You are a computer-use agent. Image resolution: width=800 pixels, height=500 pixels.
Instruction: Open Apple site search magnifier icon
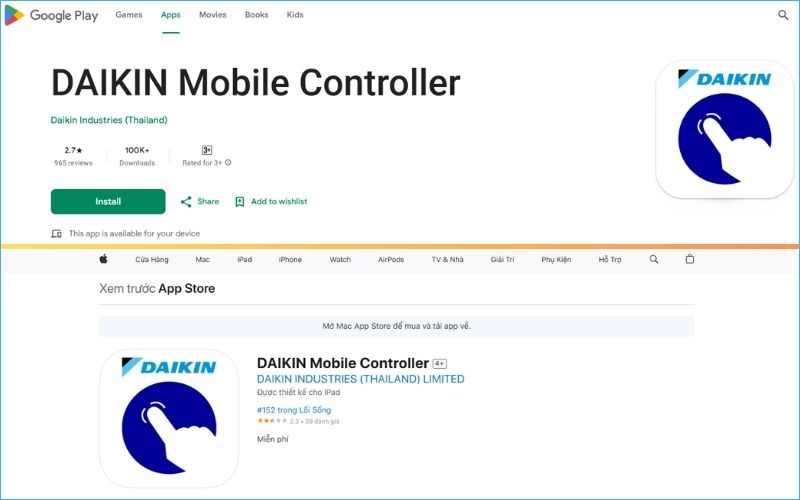pyautogui.click(x=654, y=260)
